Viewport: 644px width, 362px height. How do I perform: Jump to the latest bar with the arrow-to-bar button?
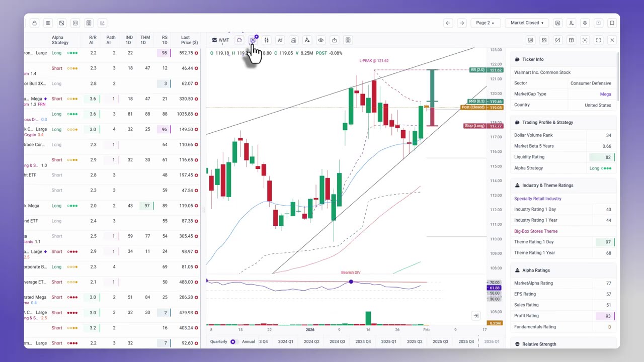(475, 316)
